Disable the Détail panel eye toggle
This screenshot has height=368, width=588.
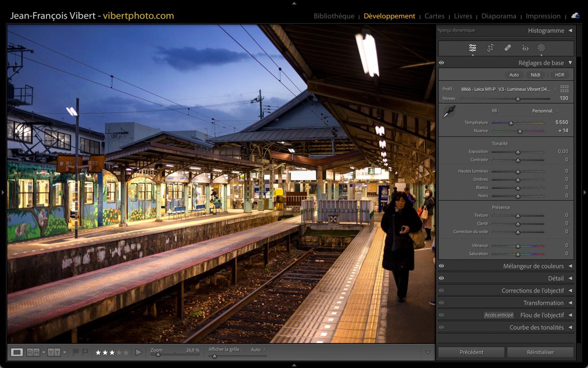[441, 278]
